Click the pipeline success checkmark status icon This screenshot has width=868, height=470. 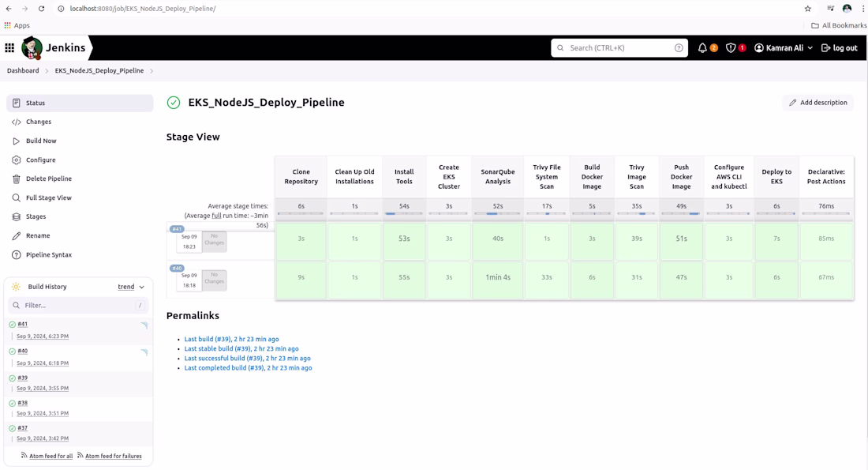[x=174, y=103]
